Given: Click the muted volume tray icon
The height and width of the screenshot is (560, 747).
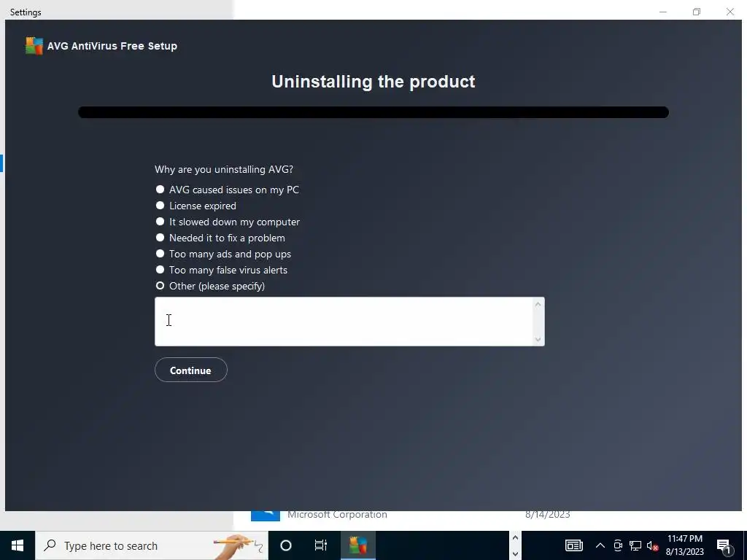Looking at the screenshot, I should [x=653, y=545].
